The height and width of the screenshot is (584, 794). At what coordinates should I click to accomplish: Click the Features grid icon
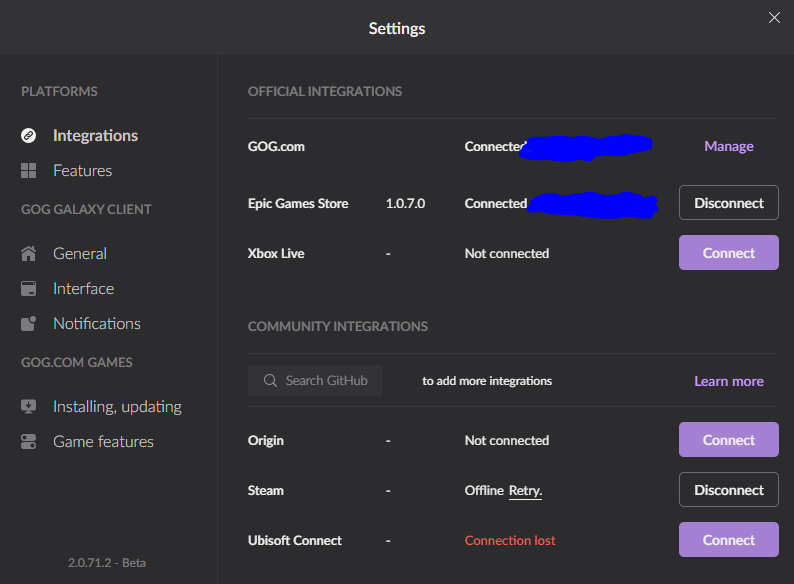click(x=28, y=171)
